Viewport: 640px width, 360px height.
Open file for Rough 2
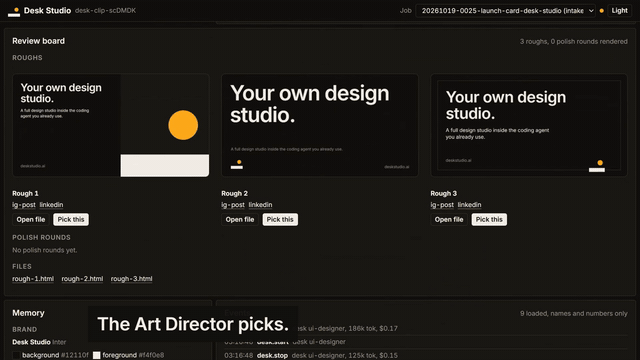click(240, 220)
